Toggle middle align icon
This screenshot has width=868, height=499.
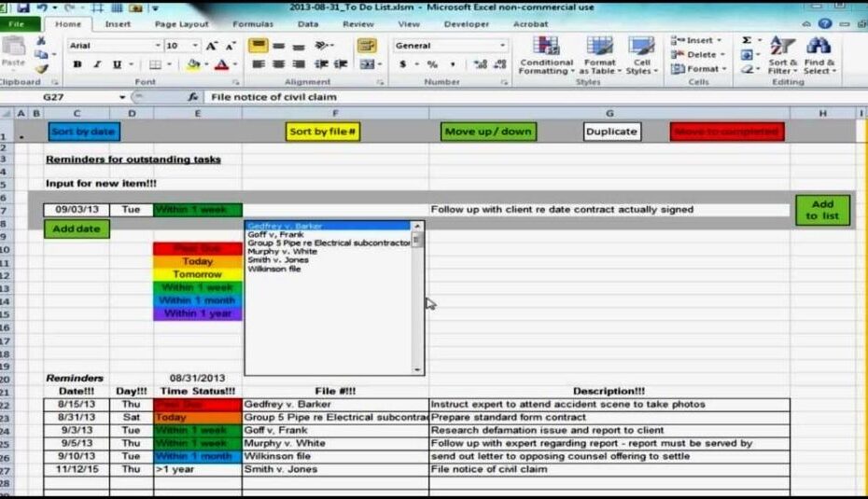[278, 46]
